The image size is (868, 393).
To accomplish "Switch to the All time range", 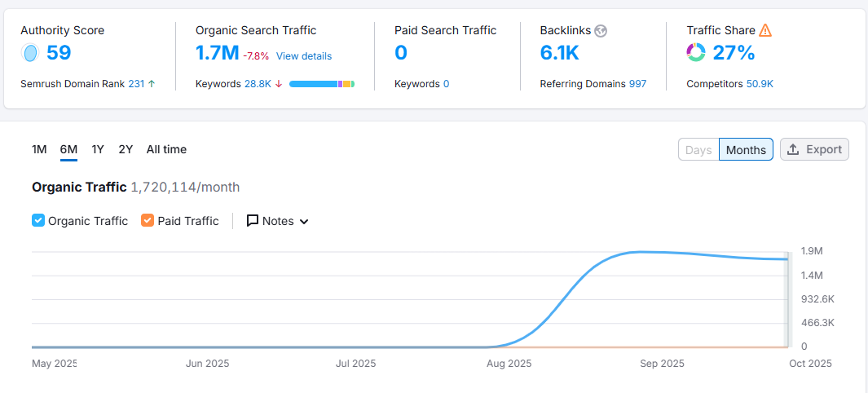I will (x=166, y=149).
